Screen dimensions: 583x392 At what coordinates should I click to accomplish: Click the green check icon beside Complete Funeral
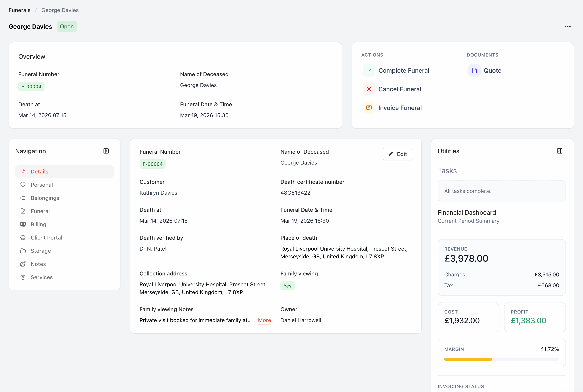pos(369,70)
